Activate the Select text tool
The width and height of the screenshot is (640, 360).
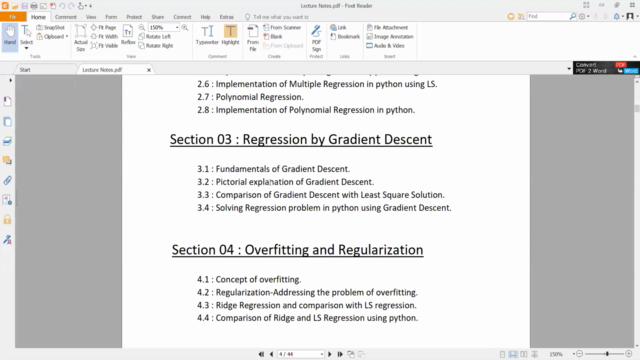tap(26, 36)
